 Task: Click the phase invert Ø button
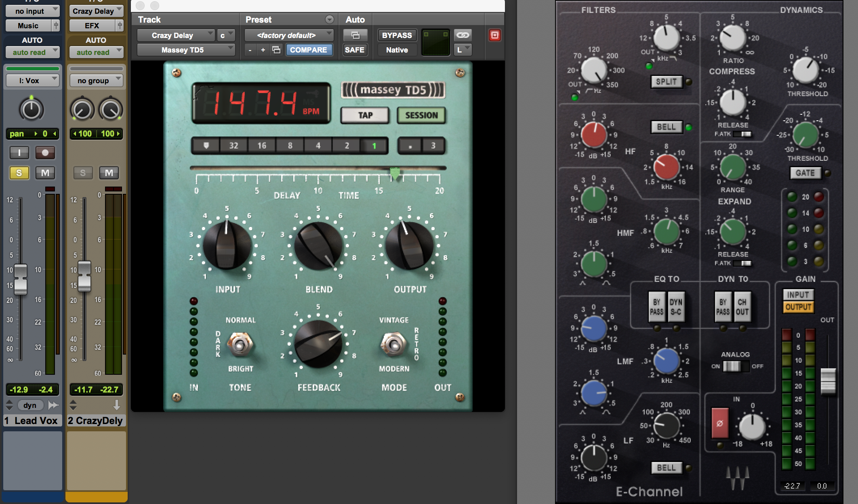click(x=719, y=423)
